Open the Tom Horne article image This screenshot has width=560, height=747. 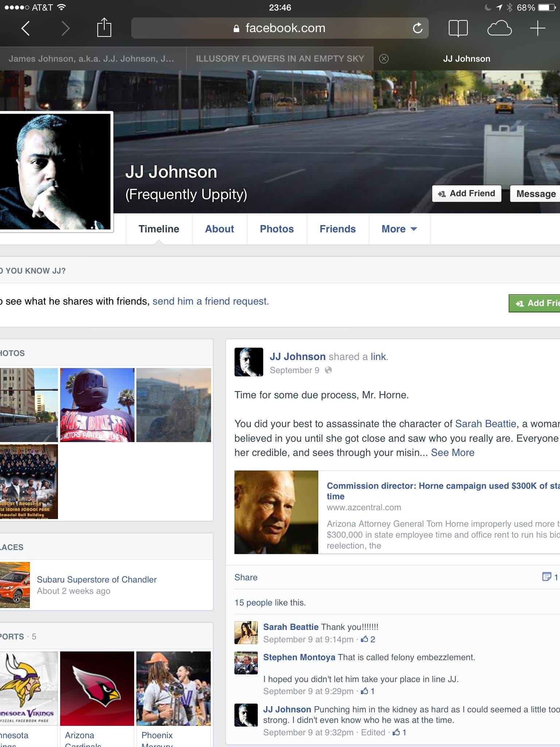tap(276, 512)
